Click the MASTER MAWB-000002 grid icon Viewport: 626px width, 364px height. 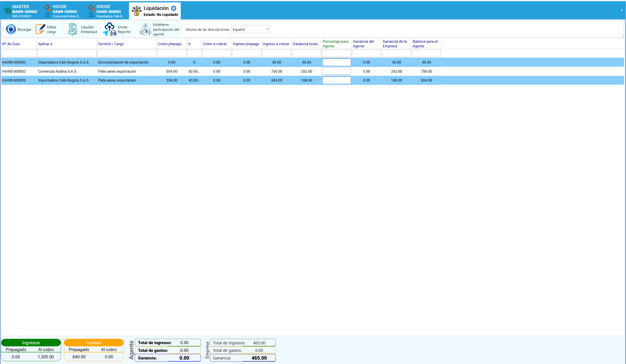[x=7, y=11]
